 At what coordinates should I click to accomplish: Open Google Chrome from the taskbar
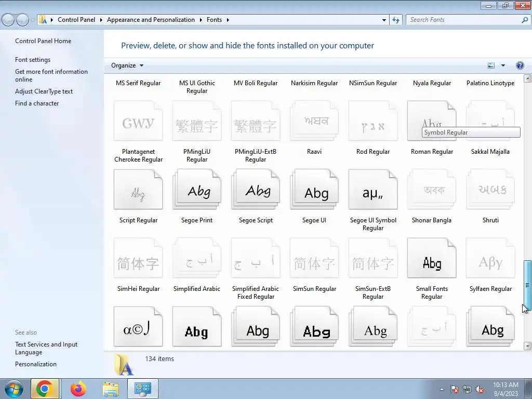tap(45, 389)
